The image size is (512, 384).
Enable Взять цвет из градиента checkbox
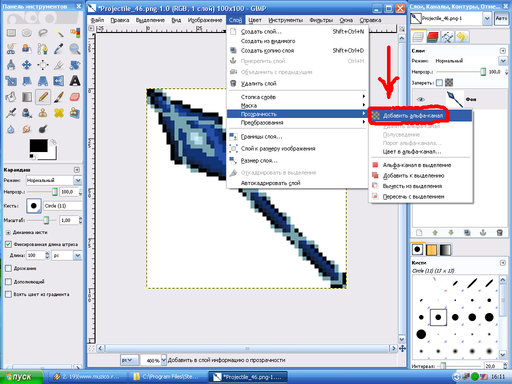point(8,294)
